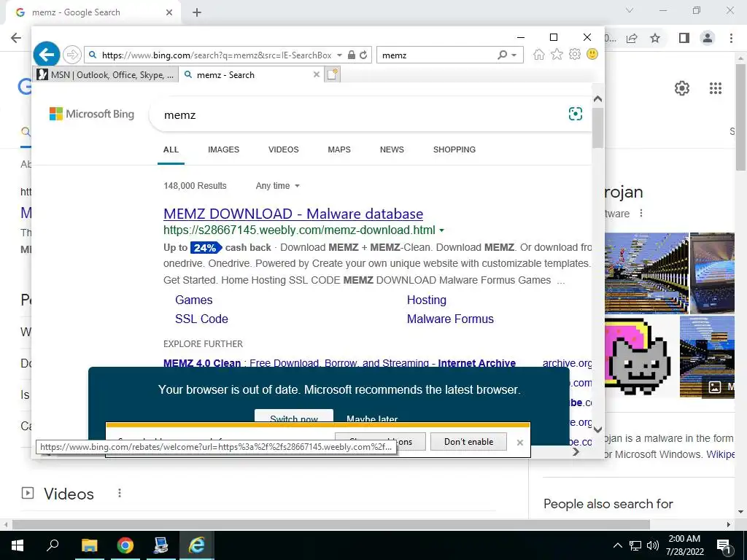This screenshot has height=560, width=747.
Task: Open the IE home page icon
Action: 539,54
